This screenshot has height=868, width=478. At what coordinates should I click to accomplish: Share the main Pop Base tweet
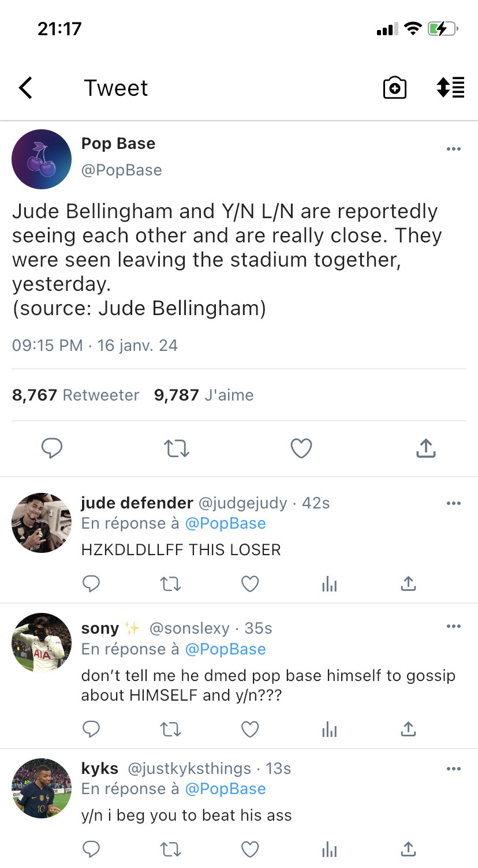coord(425,448)
